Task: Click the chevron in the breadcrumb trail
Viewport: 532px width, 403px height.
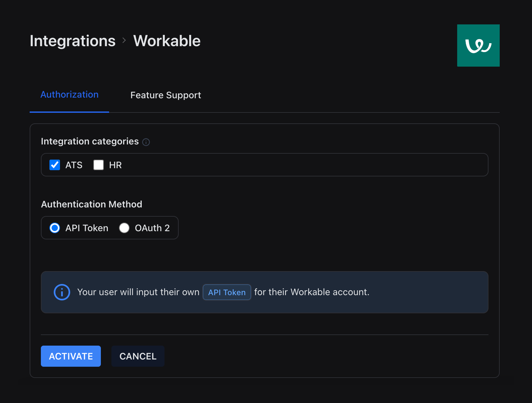Action: coord(124,40)
